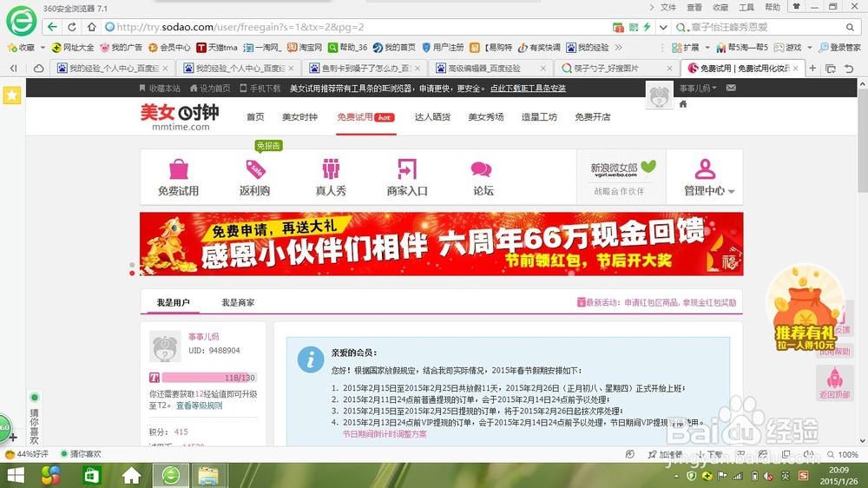
Task: Expand the address bar dropdown arrow
Action: coord(662,27)
